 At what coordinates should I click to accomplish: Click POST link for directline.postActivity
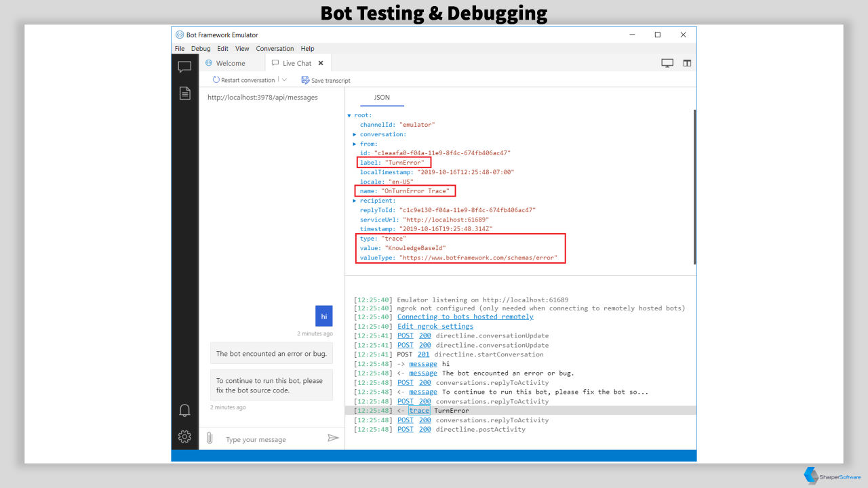point(406,429)
